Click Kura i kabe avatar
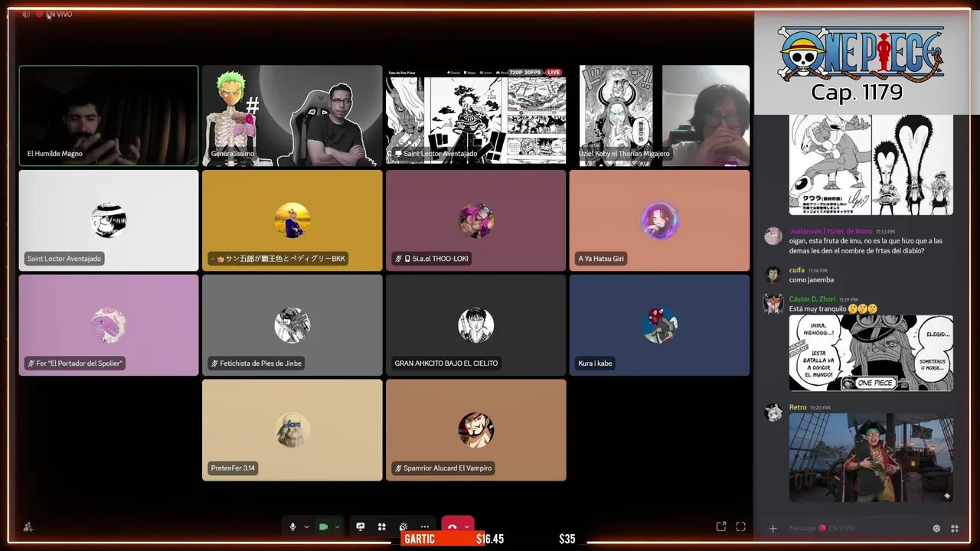Image resolution: width=980 pixels, height=551 pixels. (659, 325)
